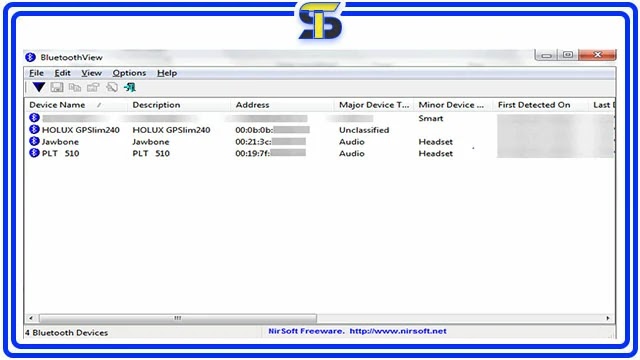Click the address starting 00:0b:0b
This screenshot has width=640, height=360.
click(x=272, y=130)
